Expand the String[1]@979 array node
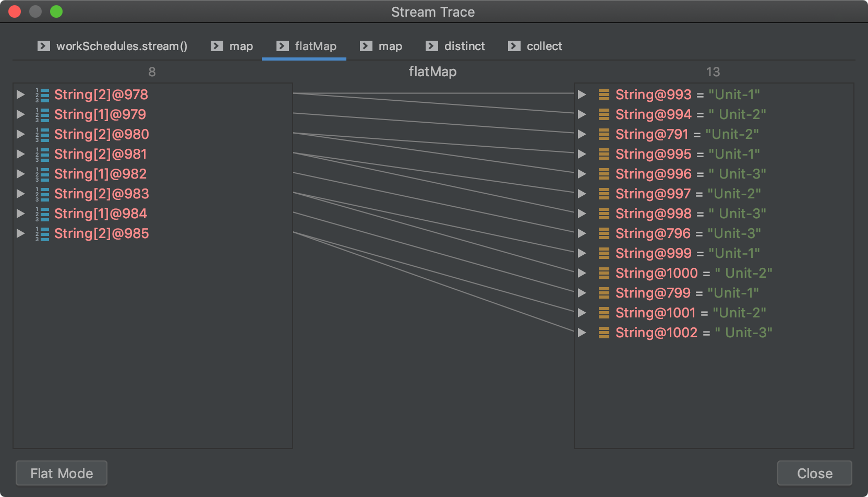Screen dimensions: 868x497 pyautogui.click(x=21, y=114)
